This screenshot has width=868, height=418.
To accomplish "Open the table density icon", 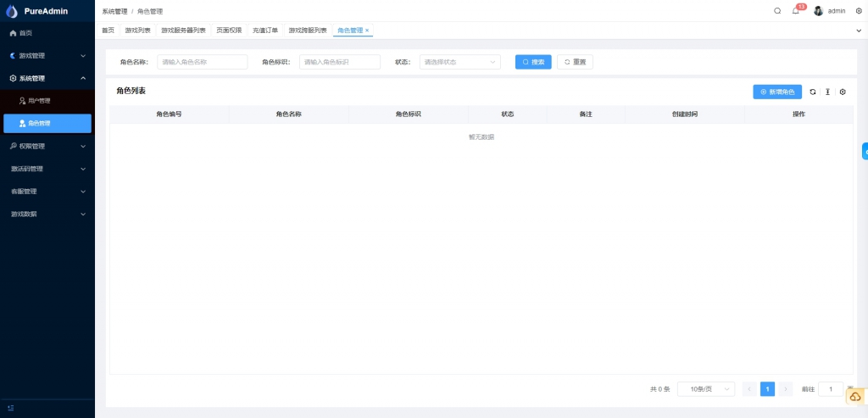I will point(827,92).
